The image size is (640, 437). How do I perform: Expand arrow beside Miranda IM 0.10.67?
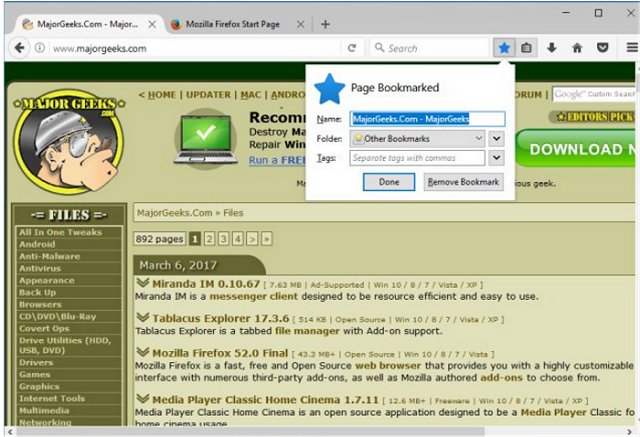click(143, 282)
